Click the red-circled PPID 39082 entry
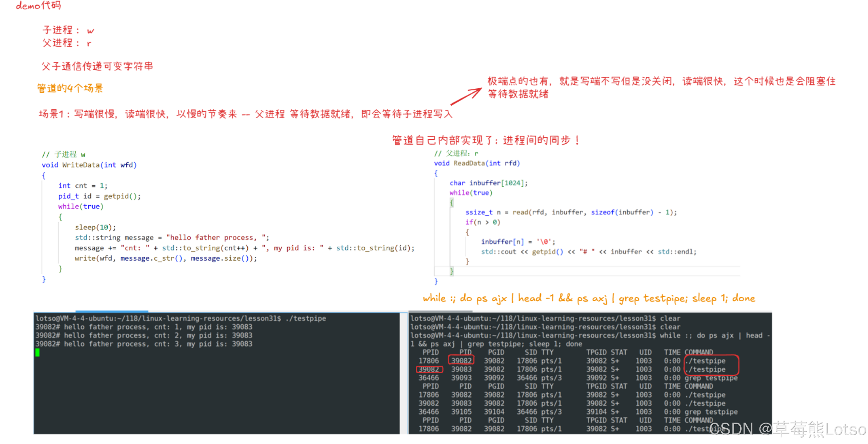Image resolution: width=868 pixels, height=444 pixels. click(x=429, y=369)
